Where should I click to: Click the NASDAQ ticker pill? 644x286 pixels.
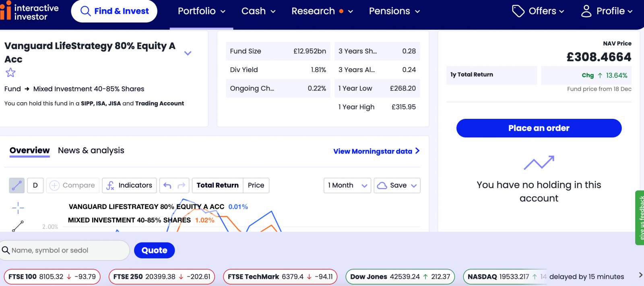(505, 277)
